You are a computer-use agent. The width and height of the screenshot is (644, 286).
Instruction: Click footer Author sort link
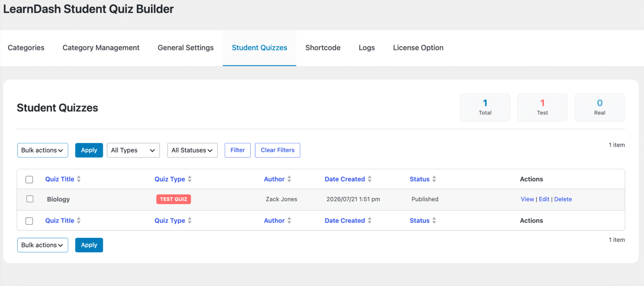click(x=274, y=221)
